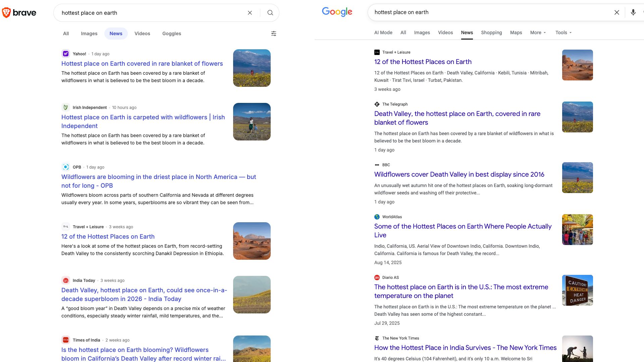Select Brave All results tab

click(x=66, y=34)
